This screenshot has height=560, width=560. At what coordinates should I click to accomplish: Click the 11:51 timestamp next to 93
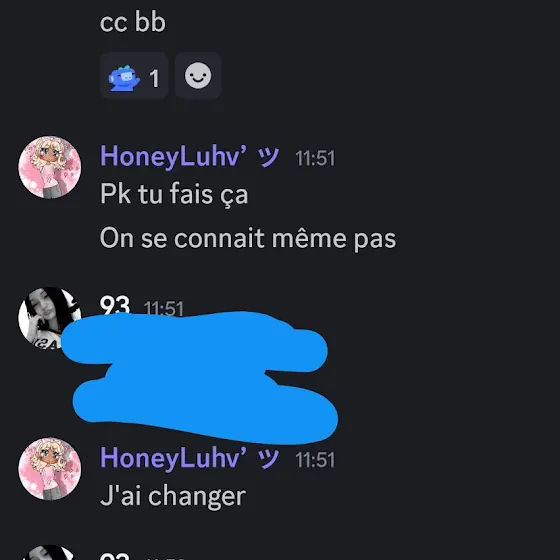coord(164,309)
